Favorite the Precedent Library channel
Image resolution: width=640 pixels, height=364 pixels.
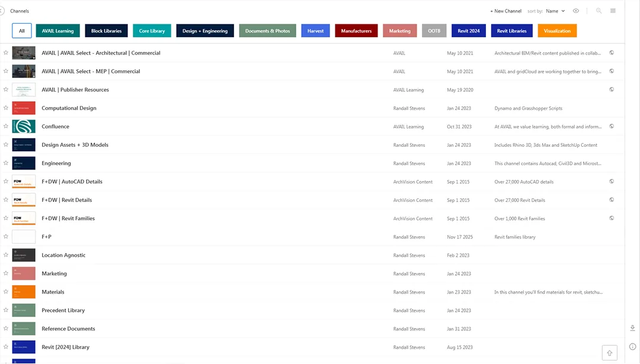(x=6, y=310)
